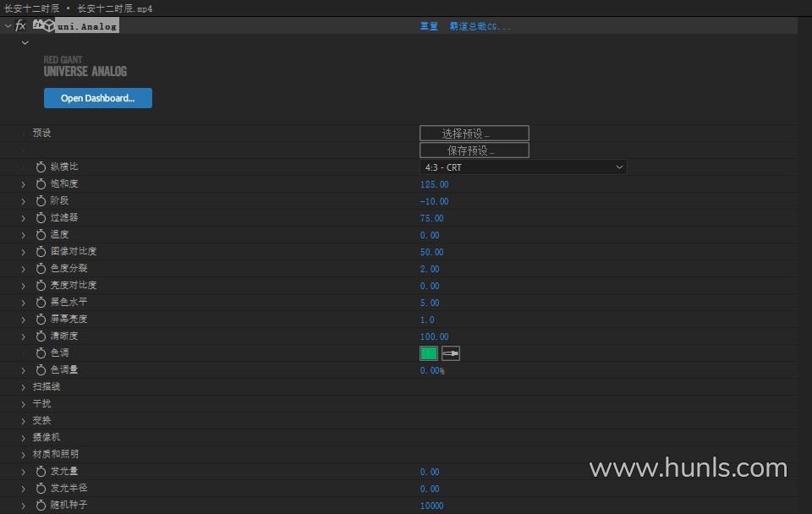Click the Open Dashboard... button
Screen dimensions: 812x514
point(98,98)
